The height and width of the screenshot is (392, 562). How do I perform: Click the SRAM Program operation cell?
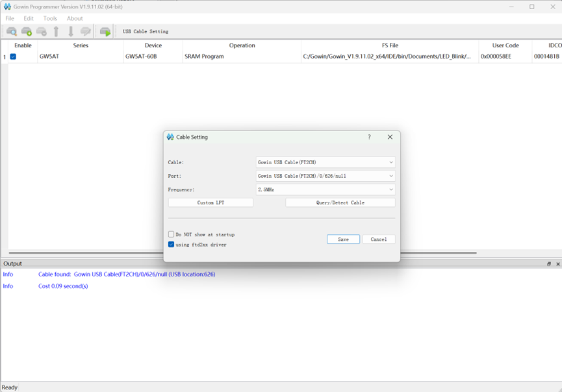[x=242, y=56]
